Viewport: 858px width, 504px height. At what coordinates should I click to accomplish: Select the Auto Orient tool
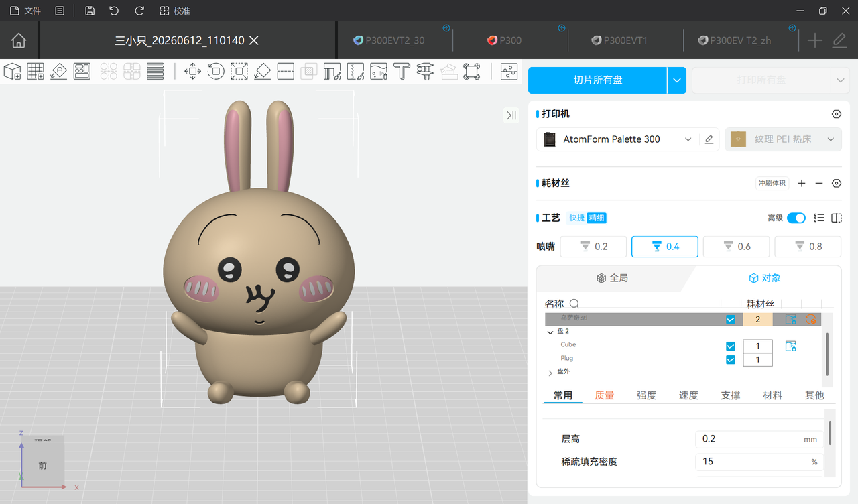coord(59,71)
